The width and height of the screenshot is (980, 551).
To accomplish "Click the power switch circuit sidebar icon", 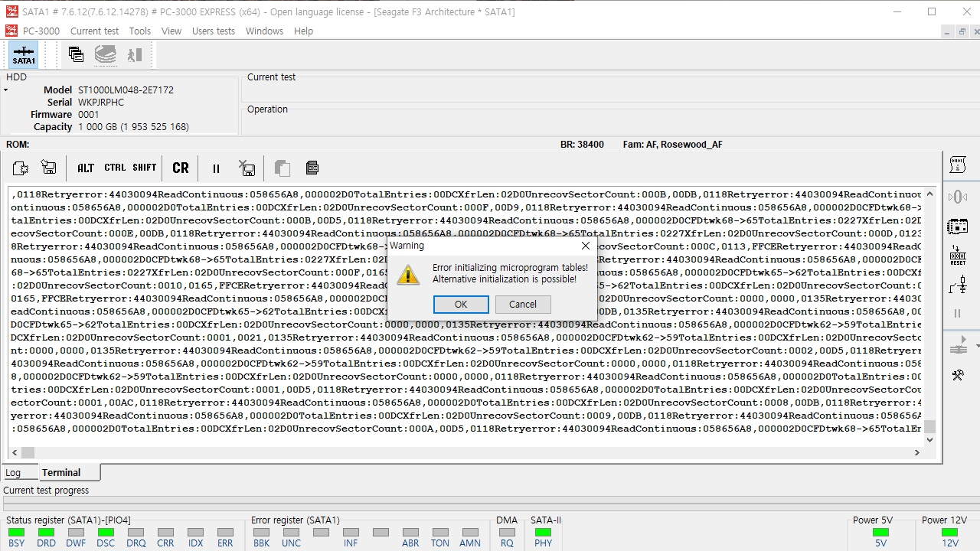I will click(x=958, y=285).
